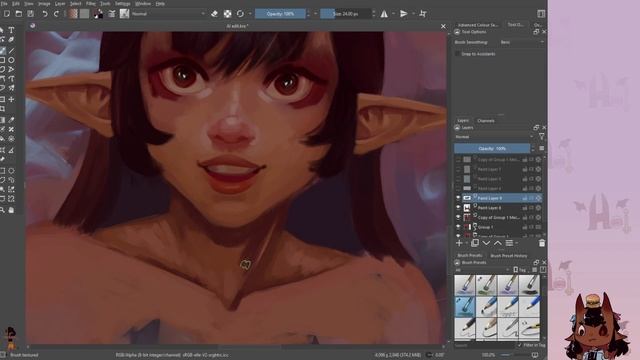Image resolution: width=640 pixels, height=360 pixels.
Task: Redo the last undone action
Action: coord(56,14)
